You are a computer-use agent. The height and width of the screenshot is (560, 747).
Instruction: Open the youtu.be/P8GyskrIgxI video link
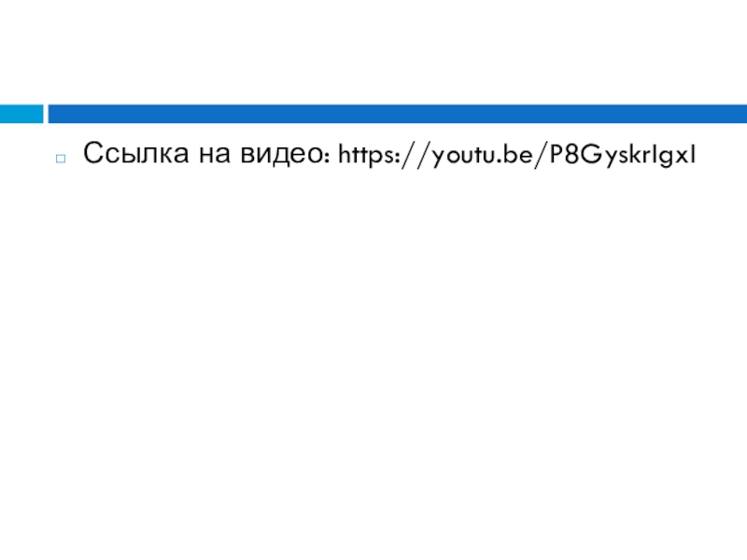click(x=517, y=155)
